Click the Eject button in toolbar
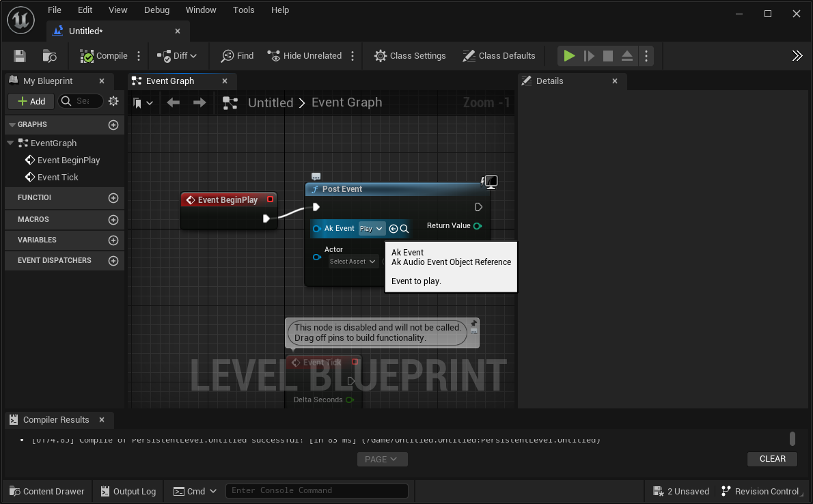Viewport: 813px width, 504px height. coord(627,56)
